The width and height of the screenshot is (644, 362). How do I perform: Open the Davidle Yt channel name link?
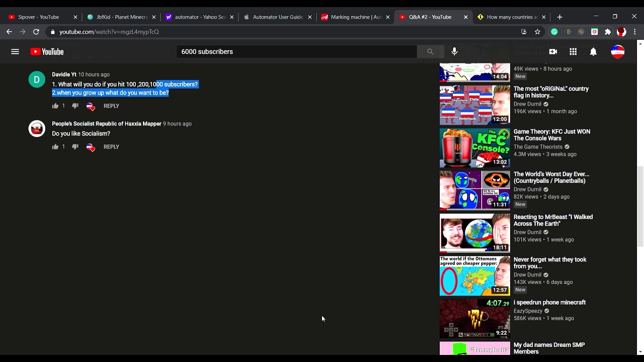pos(64,74)
